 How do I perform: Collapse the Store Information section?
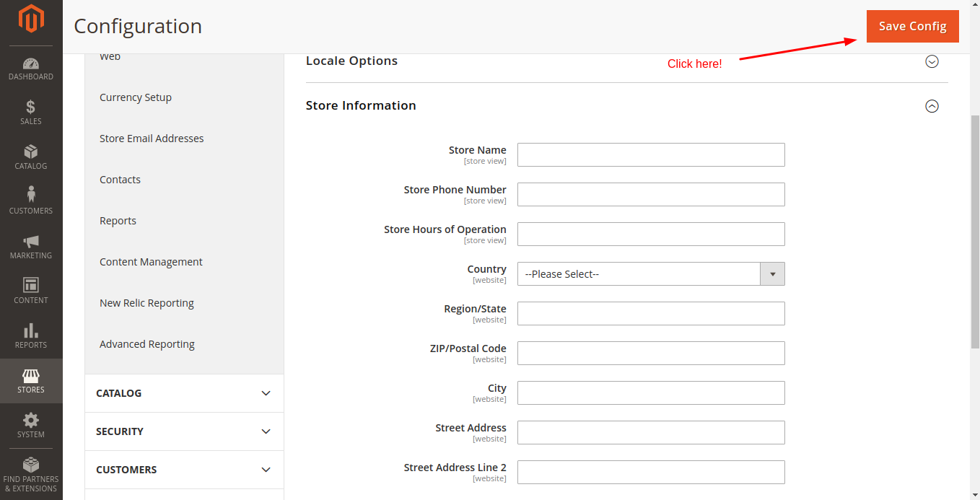[932, 106]
